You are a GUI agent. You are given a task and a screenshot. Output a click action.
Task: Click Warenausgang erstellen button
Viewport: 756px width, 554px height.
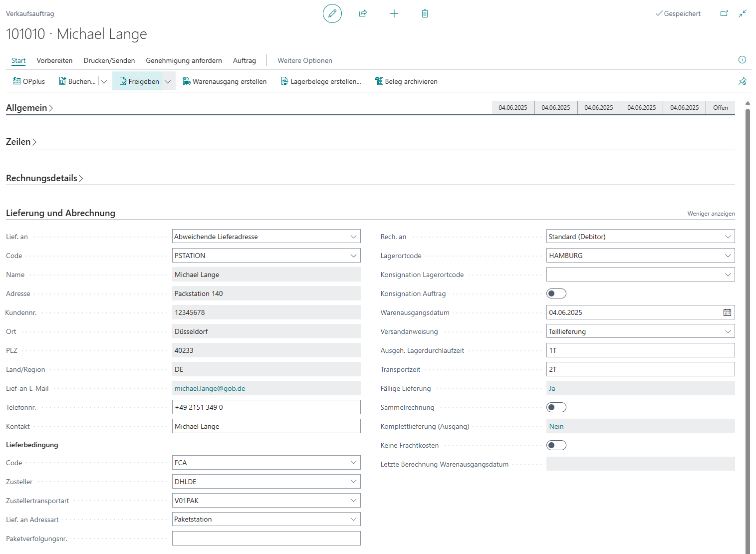(x=225, y=81)
